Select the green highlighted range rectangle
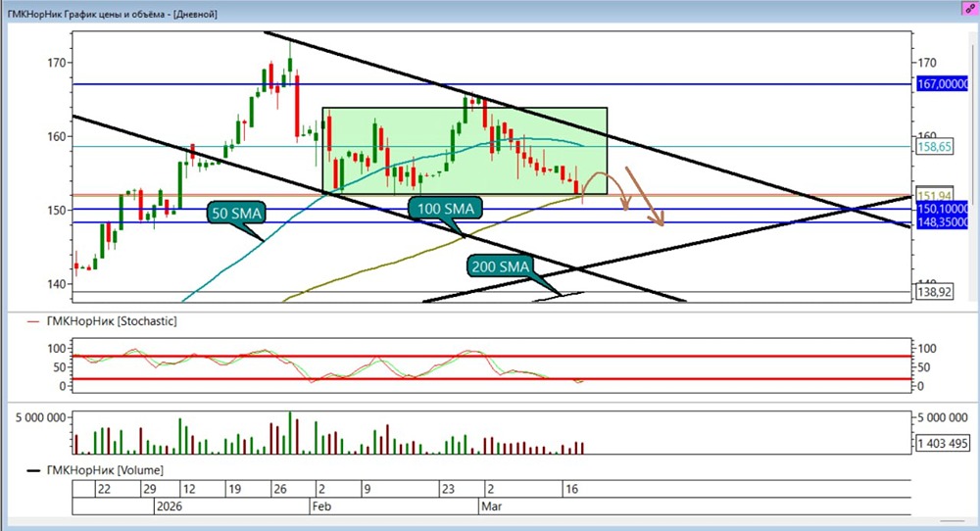Screen dimensions: 980x531 [465, 151]
